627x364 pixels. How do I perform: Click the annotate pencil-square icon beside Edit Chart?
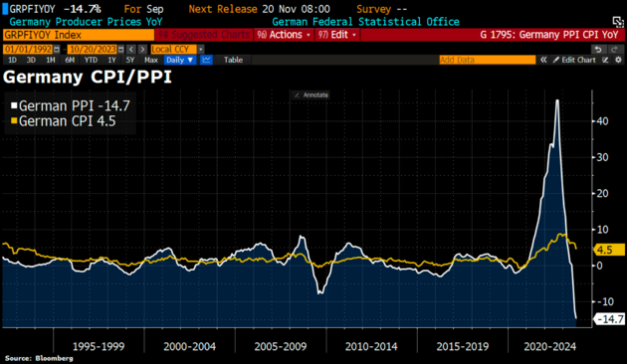[605, 60]
